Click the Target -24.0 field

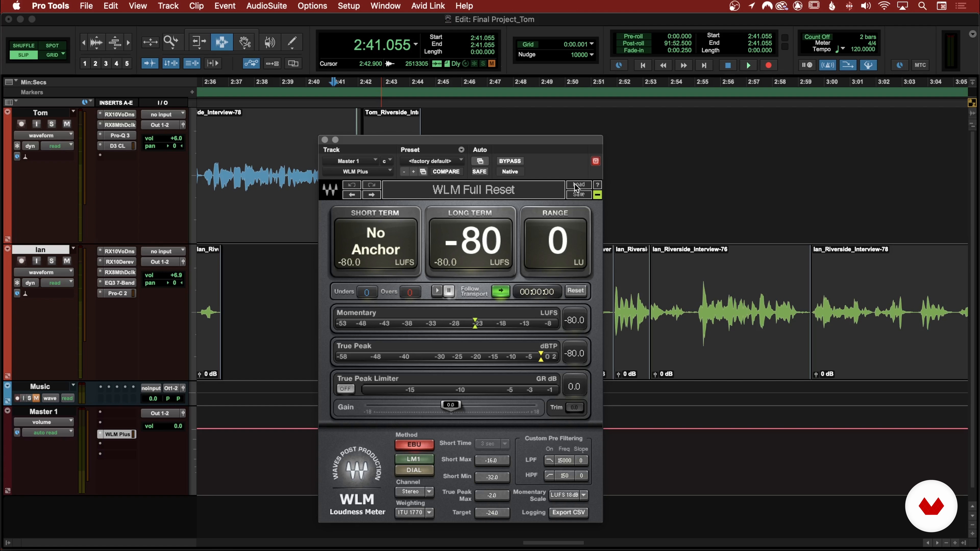pos(492,513)
